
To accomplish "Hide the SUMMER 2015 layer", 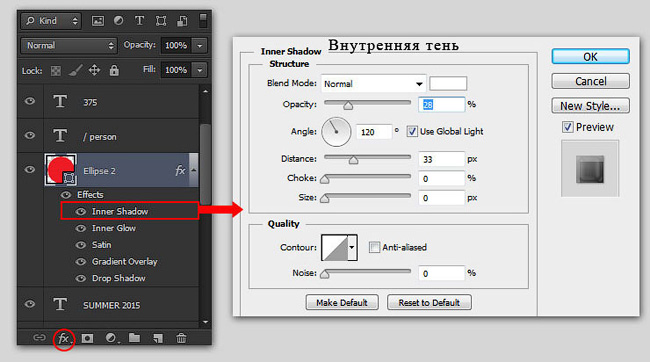I will click(30, 304).
